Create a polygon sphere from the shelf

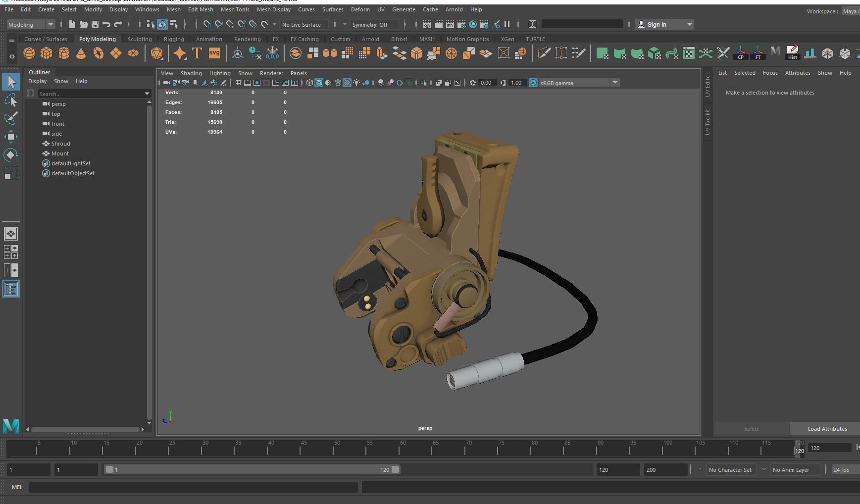tap(29, 53)
